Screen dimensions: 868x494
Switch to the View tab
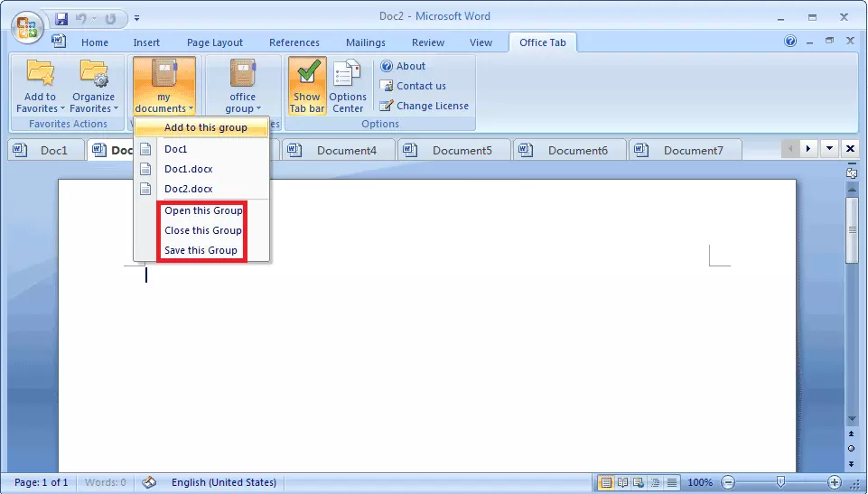pyautogui.click(x=481, y=42)
